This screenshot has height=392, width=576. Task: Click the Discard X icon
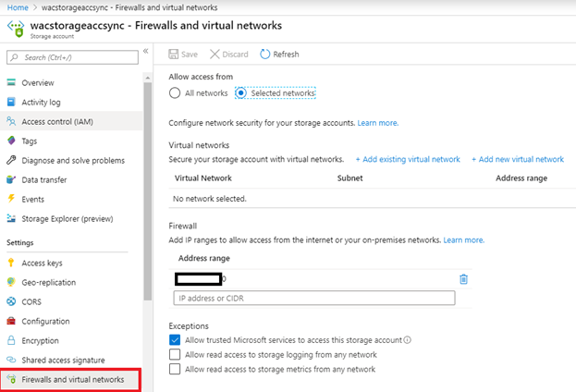tap(214, 54)
